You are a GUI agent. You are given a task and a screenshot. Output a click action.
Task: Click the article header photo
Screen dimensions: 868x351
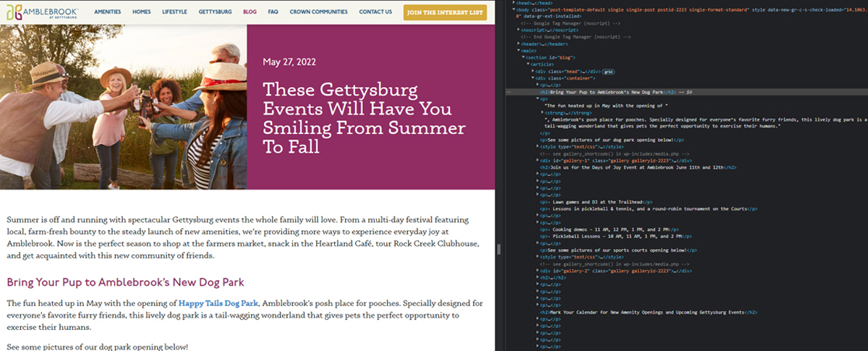(124, 107)
